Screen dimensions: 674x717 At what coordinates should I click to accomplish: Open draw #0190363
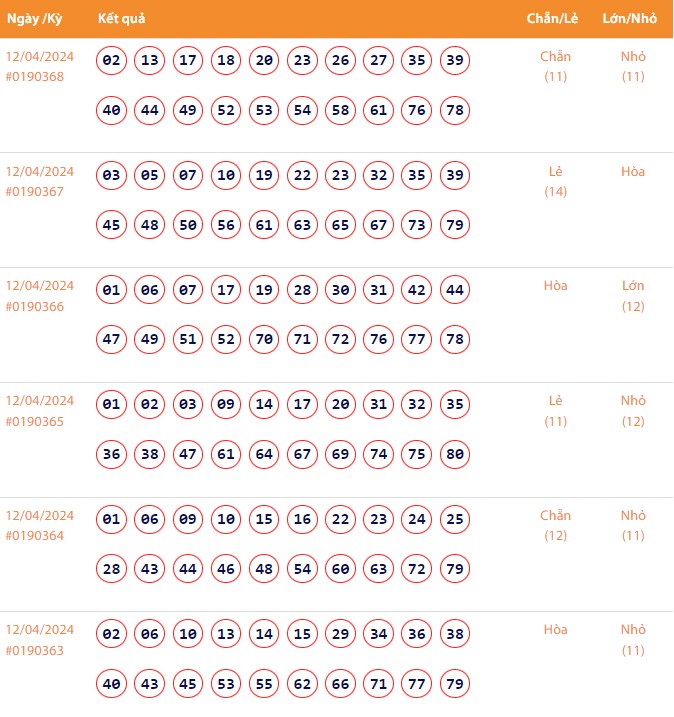point(35,651)
